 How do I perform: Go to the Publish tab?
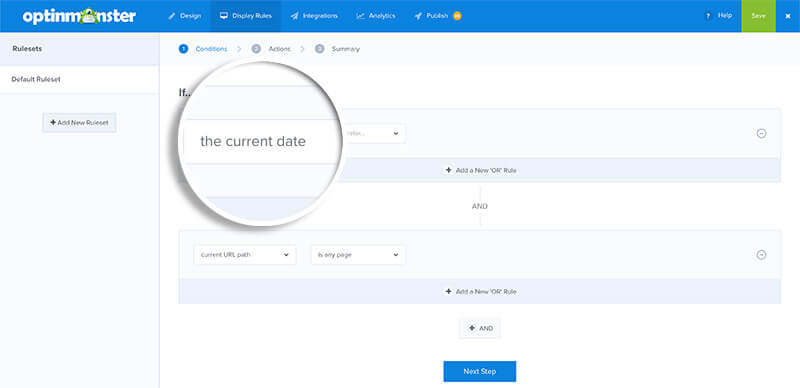[x=437, y=16]
